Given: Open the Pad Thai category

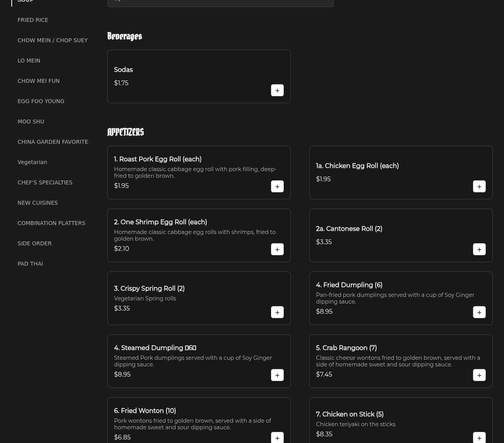Looking at the screenshot, I should 30,264.
